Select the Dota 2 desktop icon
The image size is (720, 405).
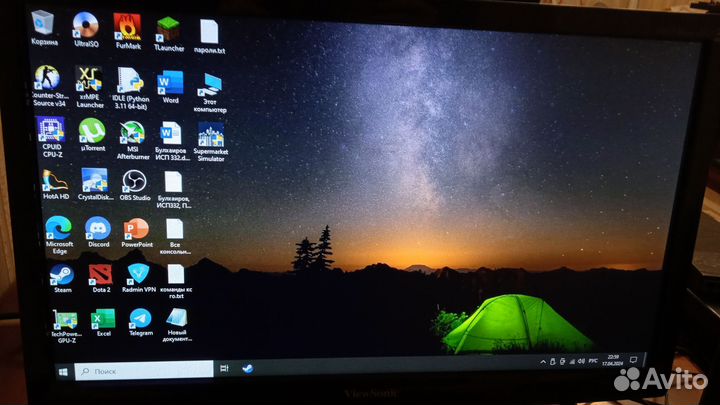99,274
